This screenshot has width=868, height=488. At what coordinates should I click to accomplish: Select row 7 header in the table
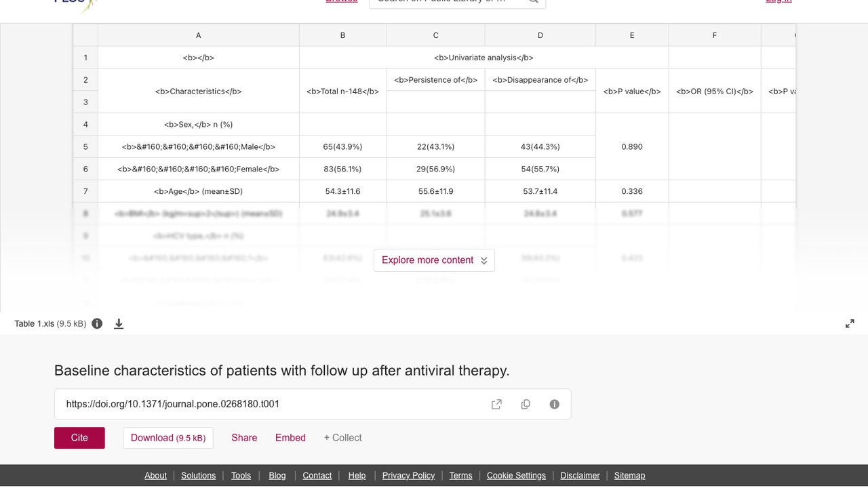click(85, 191)
